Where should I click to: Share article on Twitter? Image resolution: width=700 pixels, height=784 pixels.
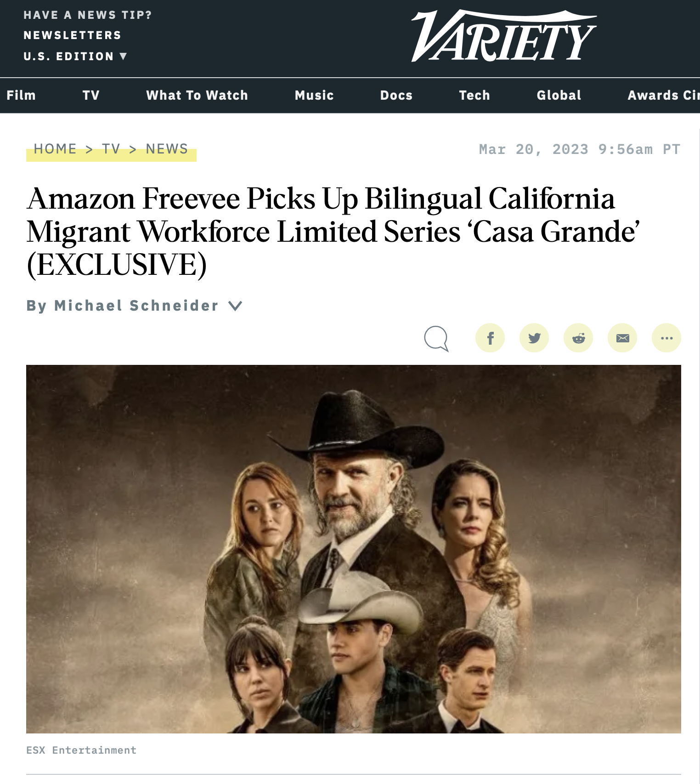534,338
